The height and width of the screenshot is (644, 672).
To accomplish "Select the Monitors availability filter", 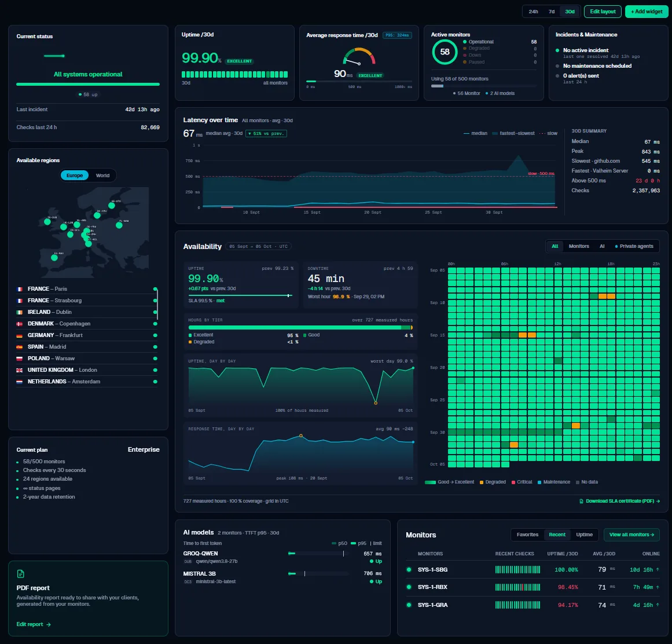I will (579, 246).
